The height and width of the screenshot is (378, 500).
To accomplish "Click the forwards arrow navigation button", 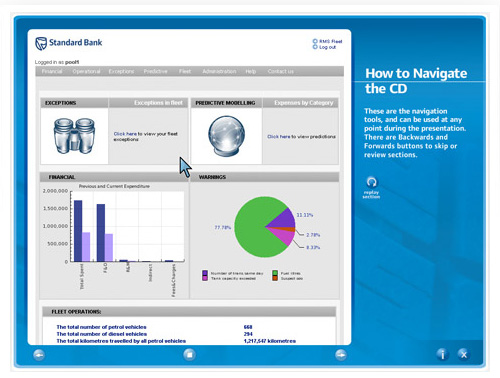I will (341, 355).
